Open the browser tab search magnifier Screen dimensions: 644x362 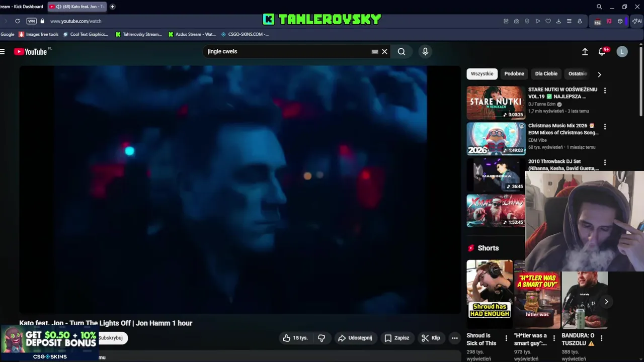tap(599, 7)
